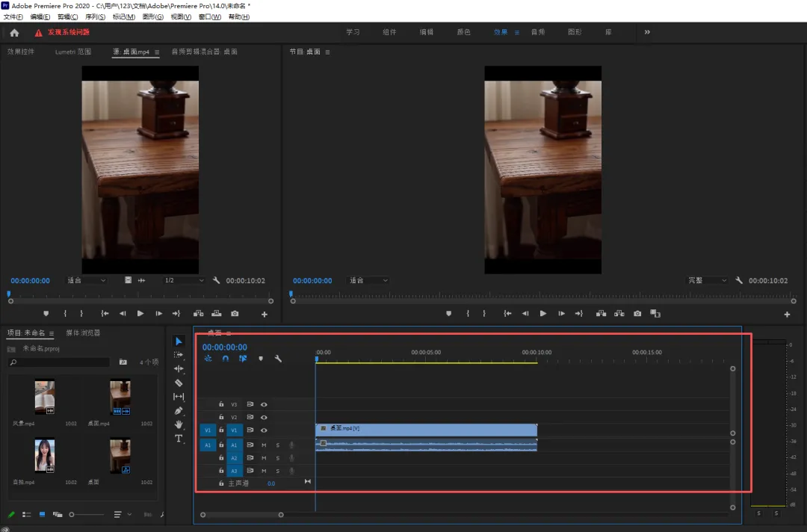Click the Export Frame camera icon in Program monitor

click(x=637, y=314)
